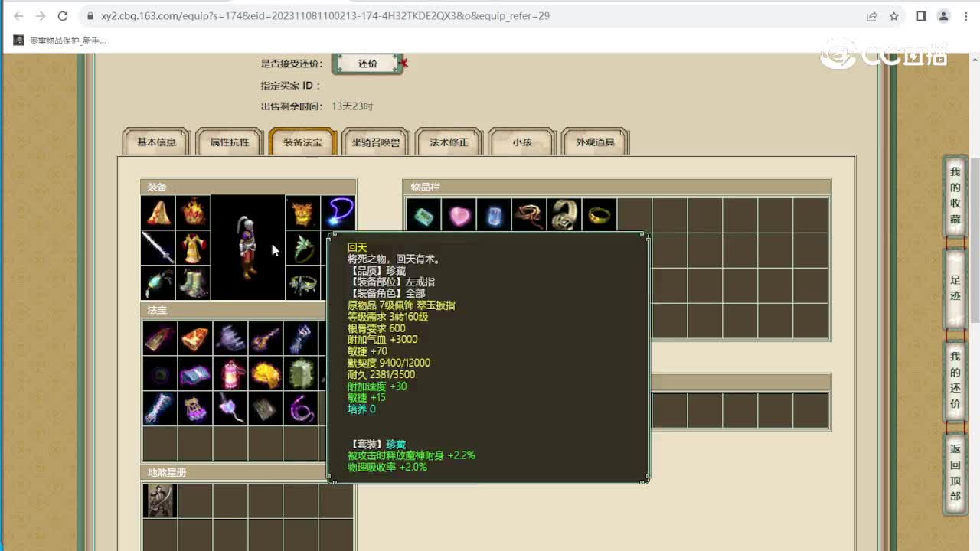This screenshot has width=980, height=551.
Task: Select the yellow robe armor icon
Action: pos(193,248)
